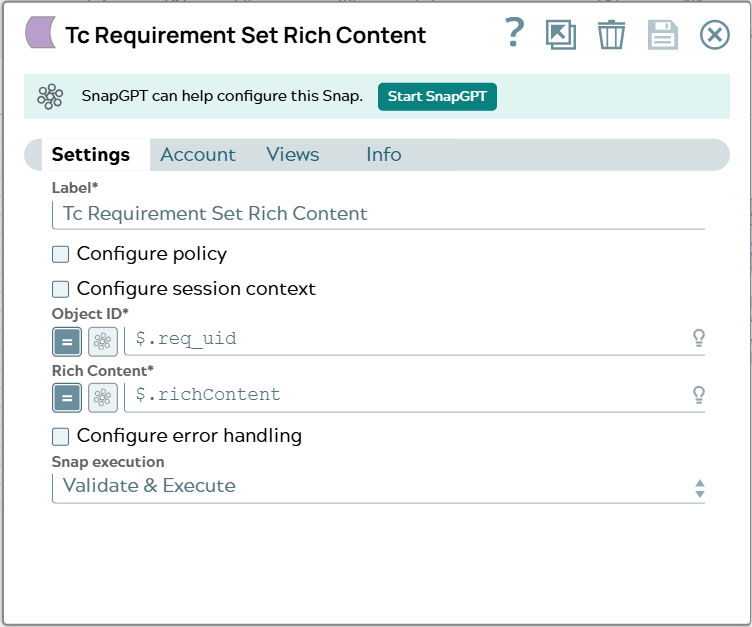Click the pop-out dialog icon
752x627 pixels.
pos(561,35)
